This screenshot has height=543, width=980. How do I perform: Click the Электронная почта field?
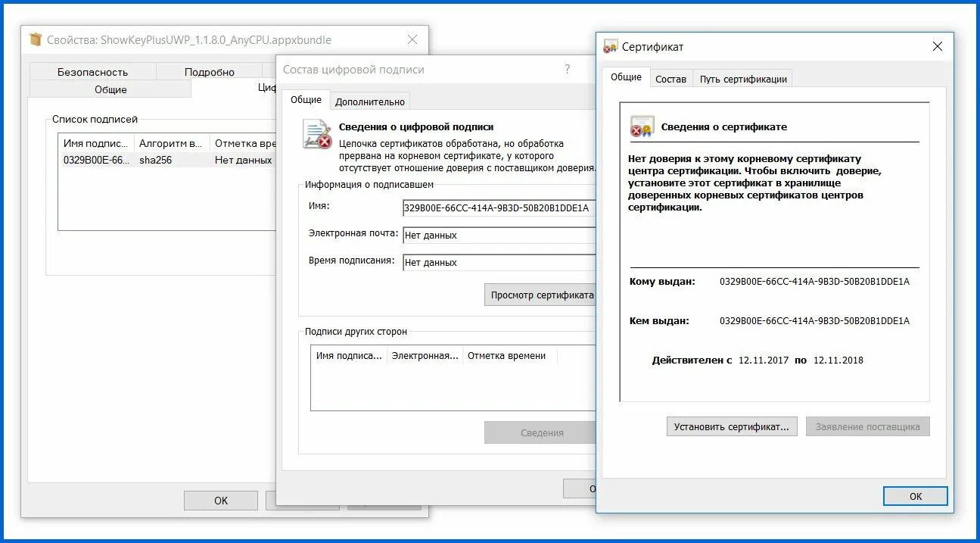499,236
